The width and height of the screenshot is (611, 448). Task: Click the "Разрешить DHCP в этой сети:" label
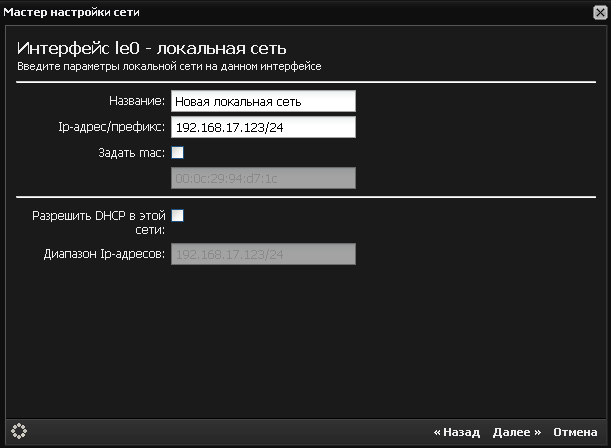(x=99, y=221)
